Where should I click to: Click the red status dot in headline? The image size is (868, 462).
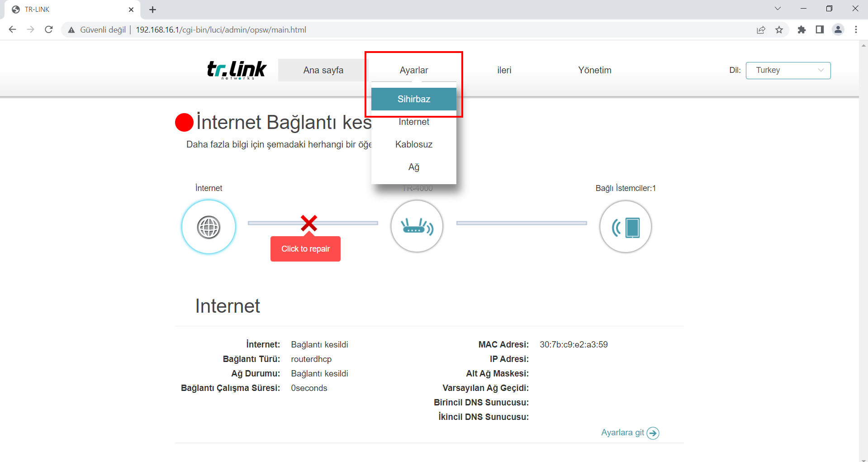(x=184, y=122)
